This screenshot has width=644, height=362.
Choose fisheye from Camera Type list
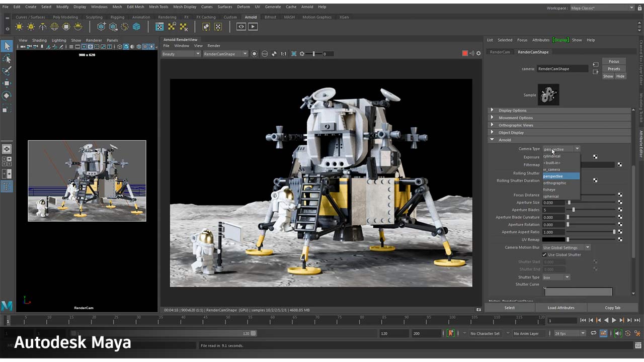pyautogui.click(x=549, y=190)
